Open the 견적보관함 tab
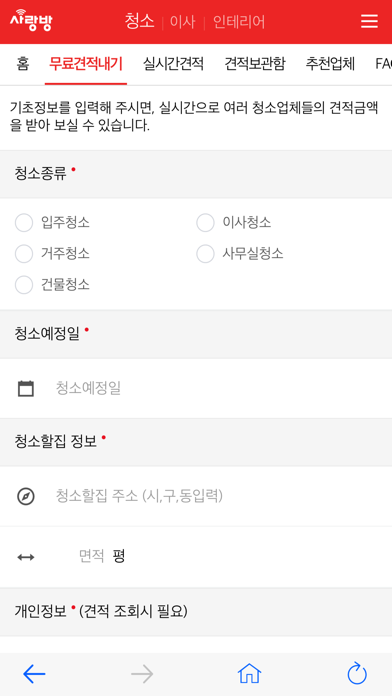Screen dimensions: 392x696 (255, 64)
